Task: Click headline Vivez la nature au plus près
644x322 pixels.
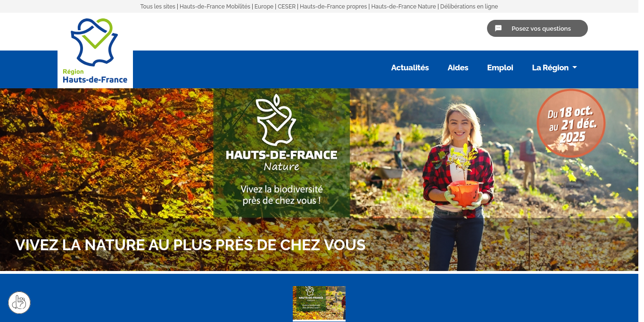Action: tap(190, 245)
